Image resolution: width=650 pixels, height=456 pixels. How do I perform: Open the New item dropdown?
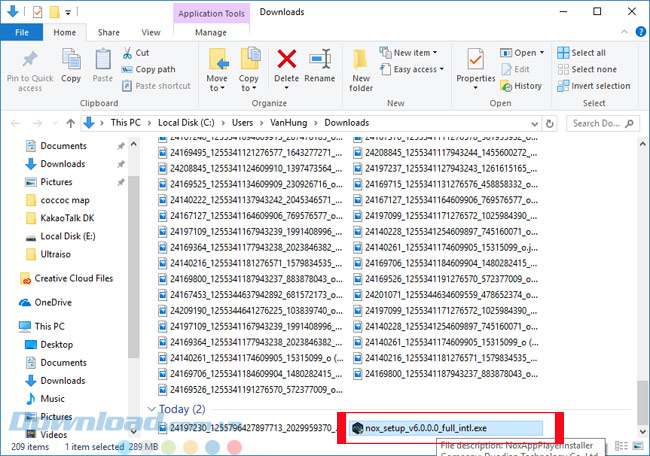pyautogui.click(x=408, y=53)
